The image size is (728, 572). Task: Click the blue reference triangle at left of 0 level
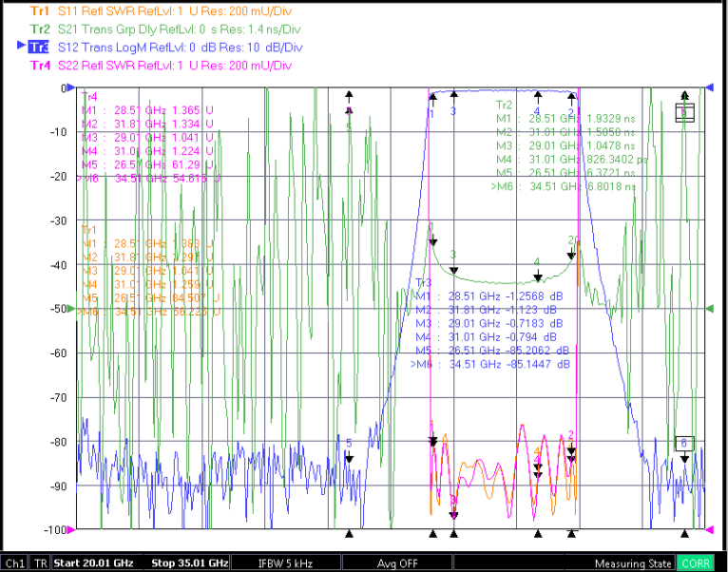(70, 87)
